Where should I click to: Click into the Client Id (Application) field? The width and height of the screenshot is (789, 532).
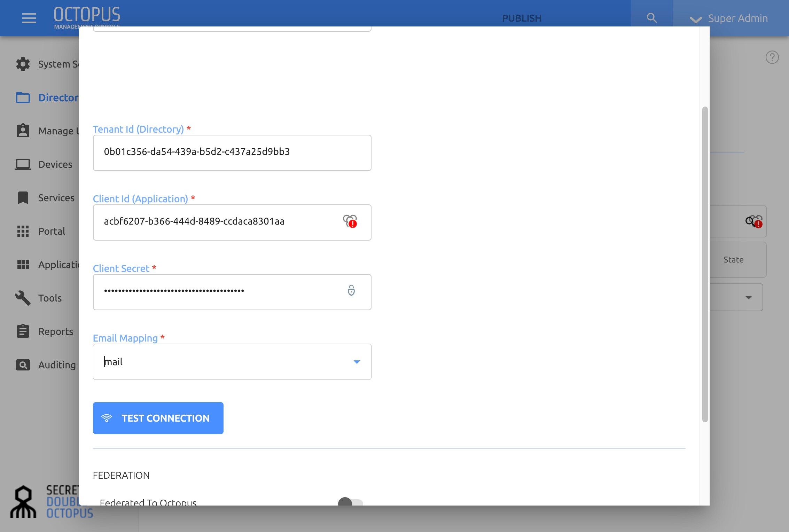(x=232, y=222)
